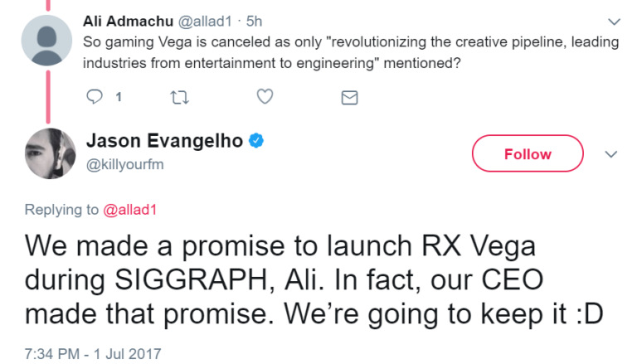Click the Jason Evangelho display name
Image resolution: width=637 pixels, height=364 pixels.
(165, 141)
